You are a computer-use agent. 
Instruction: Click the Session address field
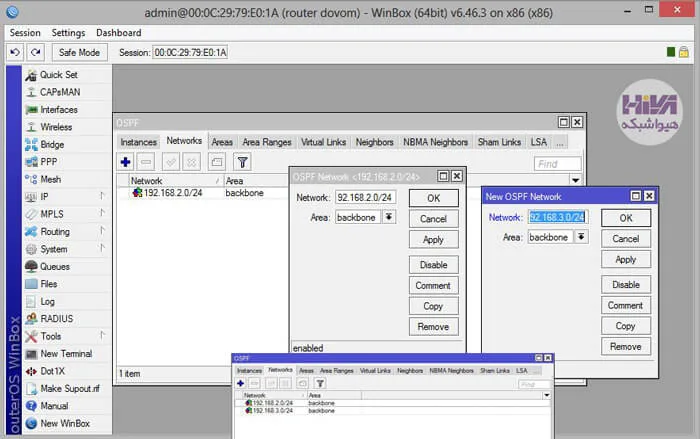tap(190, 52)
